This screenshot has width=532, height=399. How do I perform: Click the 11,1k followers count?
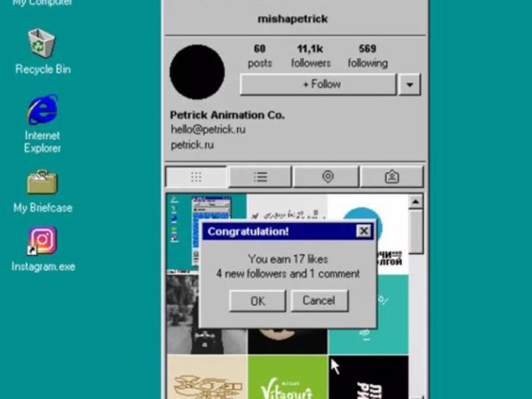pyautogui.click(x=310, y=56)
